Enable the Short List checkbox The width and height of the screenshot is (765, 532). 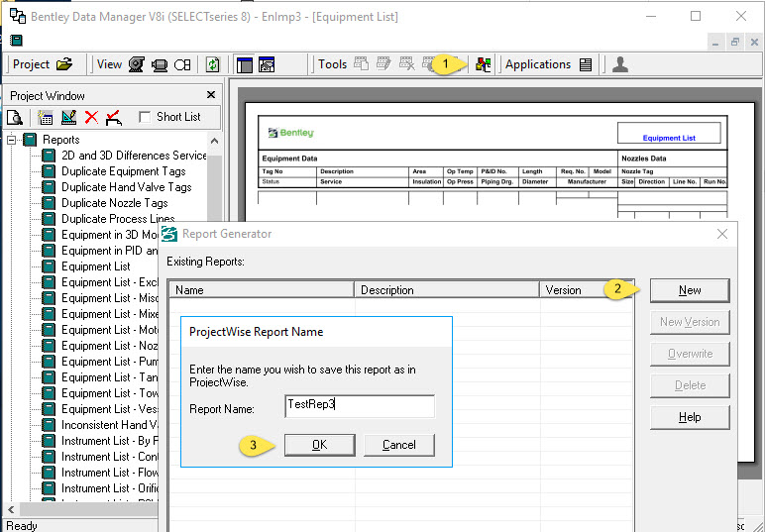[x=145, y=117]
